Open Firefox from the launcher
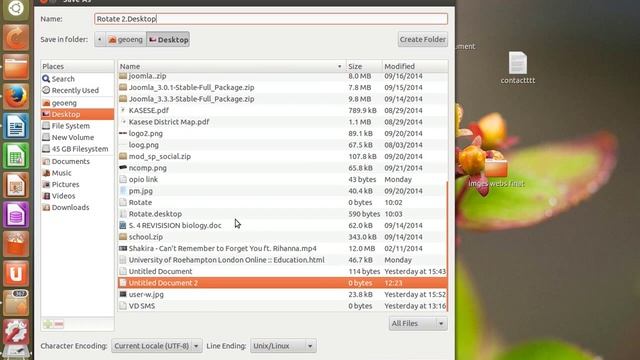The image size is (640, 360). (16, 97)
